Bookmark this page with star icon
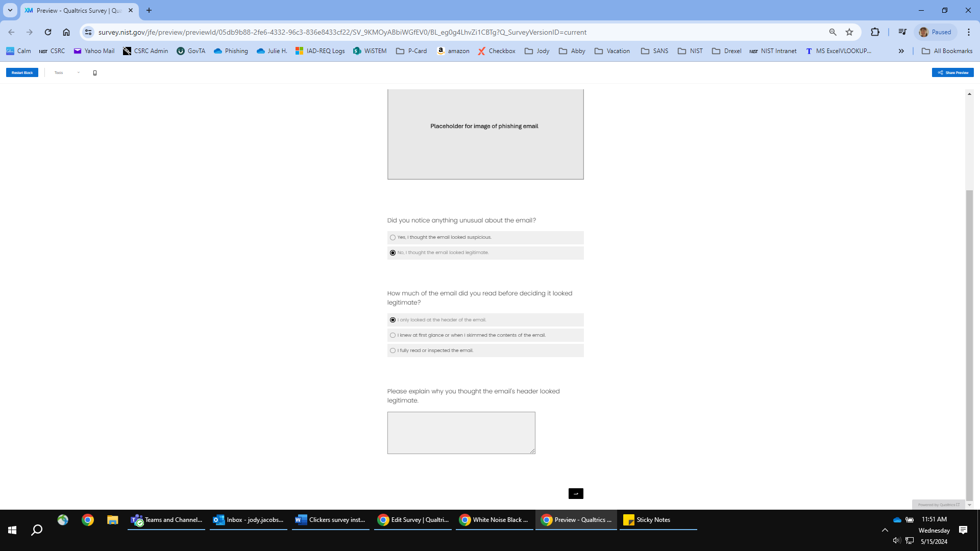Screen dimensions: 980x551 tap(849, 32)
